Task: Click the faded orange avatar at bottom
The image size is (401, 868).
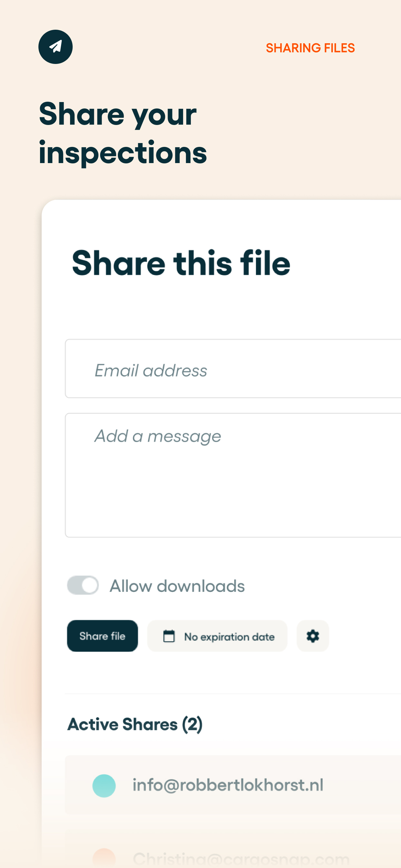Action: [104, 858]
